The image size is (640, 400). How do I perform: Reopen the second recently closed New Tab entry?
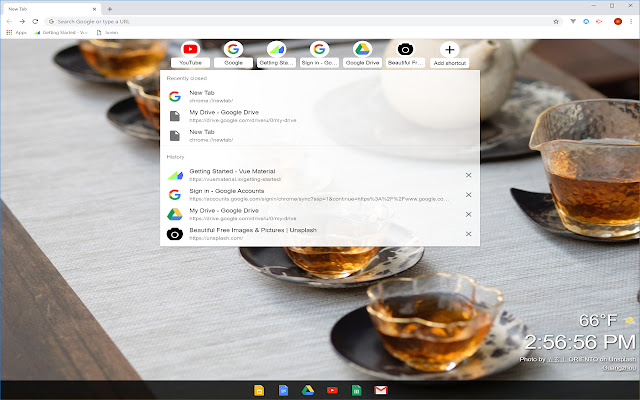320,136
